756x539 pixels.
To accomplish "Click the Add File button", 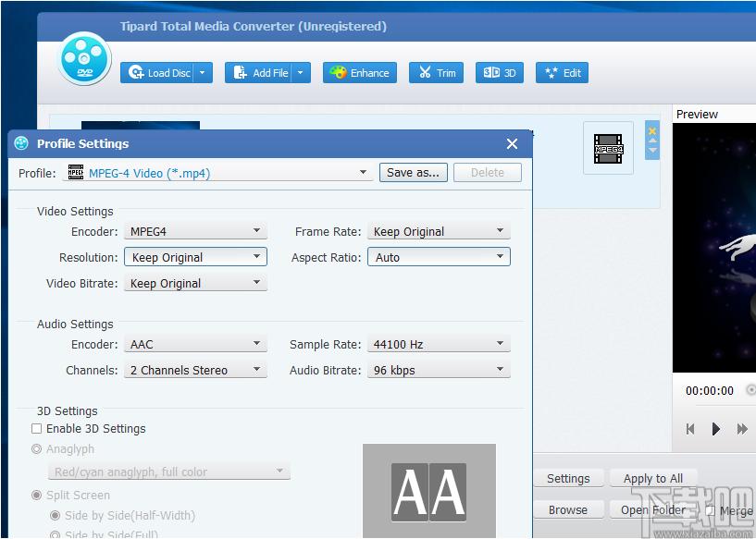I will pyautogui.click(x=258, y=73).
